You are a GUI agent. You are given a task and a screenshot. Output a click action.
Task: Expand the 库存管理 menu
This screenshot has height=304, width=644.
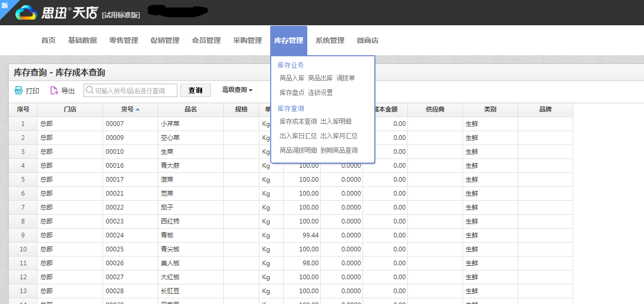point(288,40)
